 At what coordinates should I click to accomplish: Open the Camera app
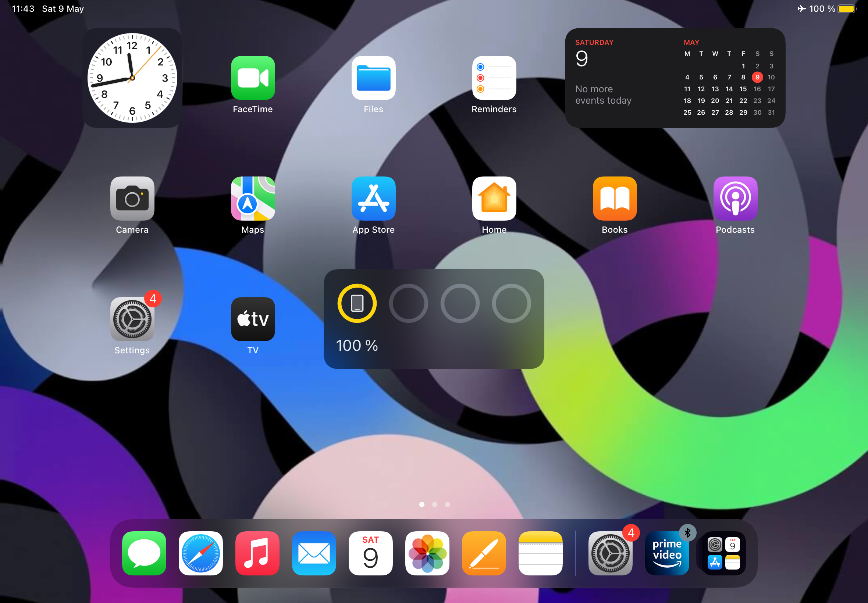(132, 198)
